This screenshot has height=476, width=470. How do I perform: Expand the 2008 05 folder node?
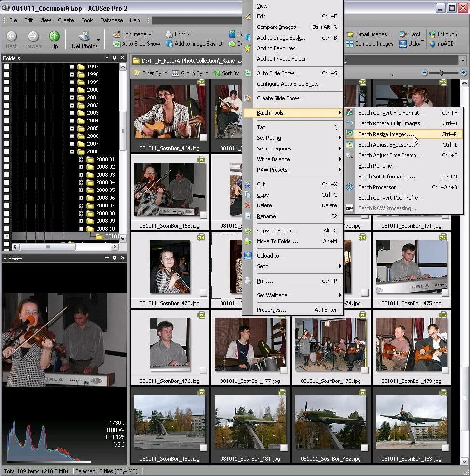coord(81,190)
